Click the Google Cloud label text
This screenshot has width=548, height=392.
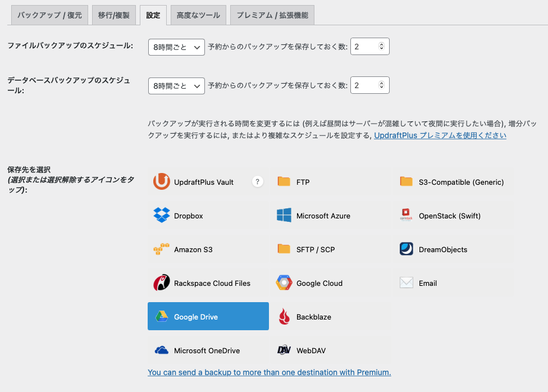(319, 283)
